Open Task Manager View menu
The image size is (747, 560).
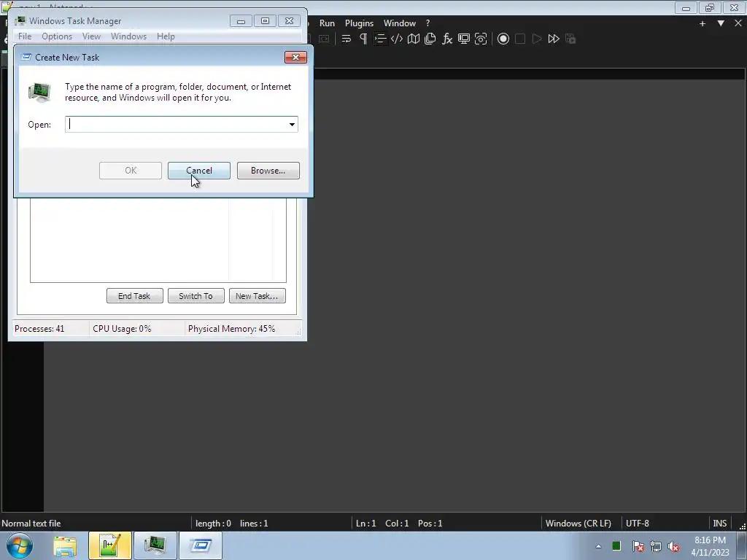pos(91,36)
